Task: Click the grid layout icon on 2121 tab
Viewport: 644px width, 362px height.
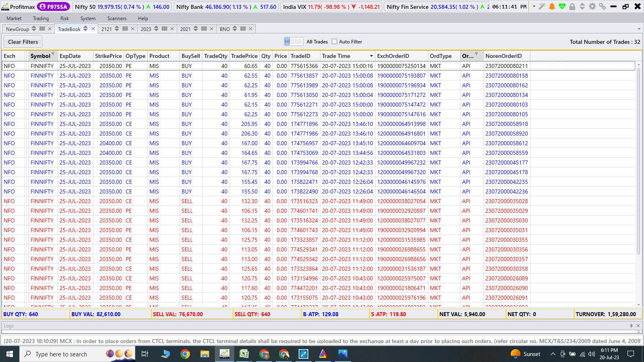Action: 125,29
